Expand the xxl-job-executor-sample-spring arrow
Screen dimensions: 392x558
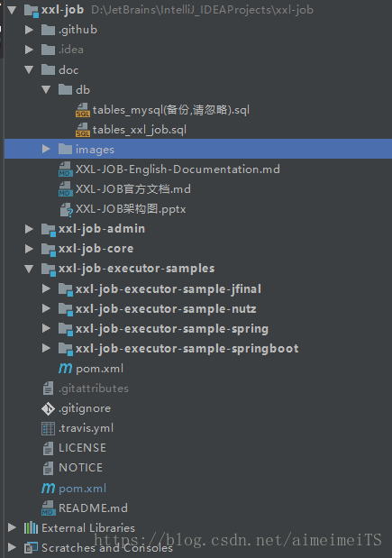pyautogui.click(x=46, y=328)
